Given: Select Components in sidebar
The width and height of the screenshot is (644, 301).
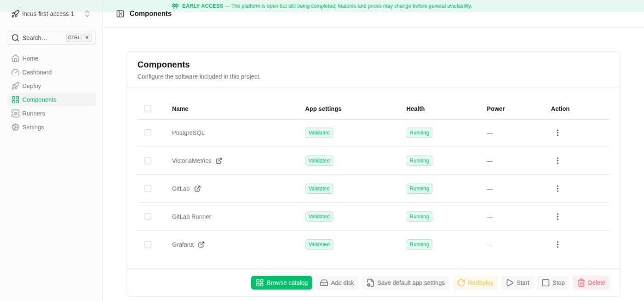Looking at the screenshot, I should pyautogui.click(x=51, y=99).
